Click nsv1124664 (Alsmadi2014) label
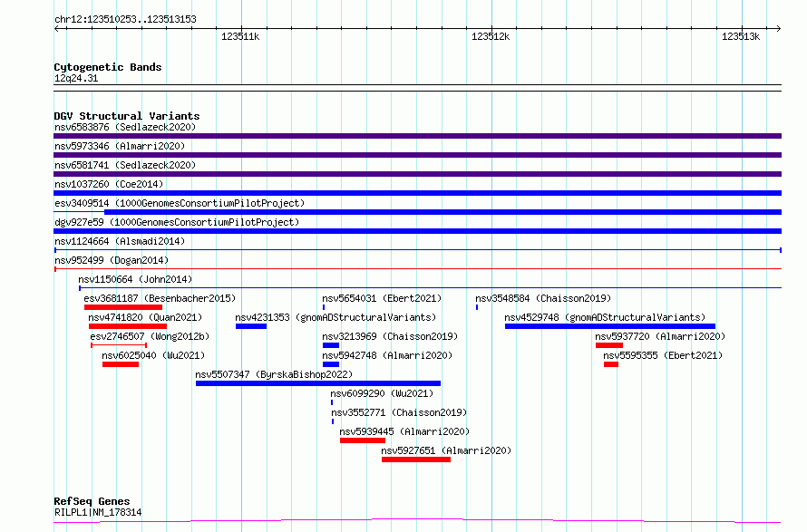The width and height of the screenshot is (807, 532). (x=120, y=241)
